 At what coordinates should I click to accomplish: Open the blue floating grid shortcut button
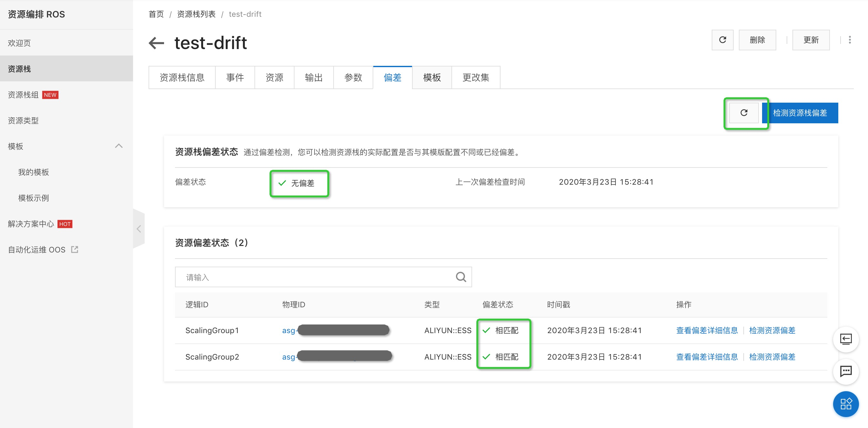(846, 404)
